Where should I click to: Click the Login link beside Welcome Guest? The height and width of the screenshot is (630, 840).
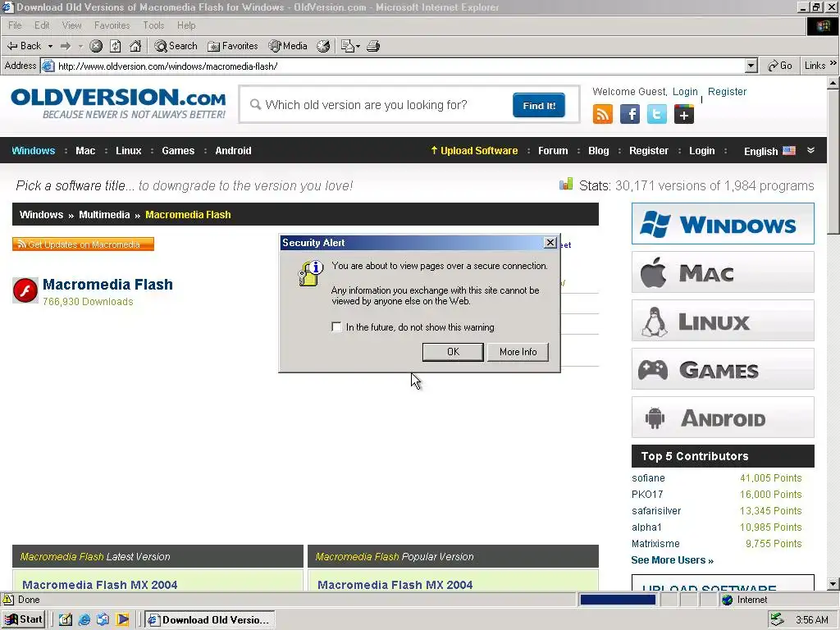pos(685,92)
